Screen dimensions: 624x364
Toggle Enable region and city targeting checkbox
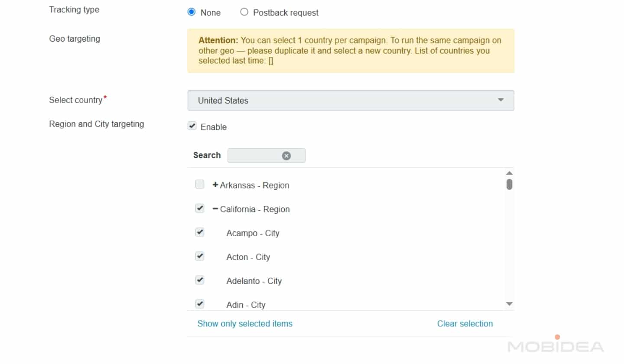point(192,126)
